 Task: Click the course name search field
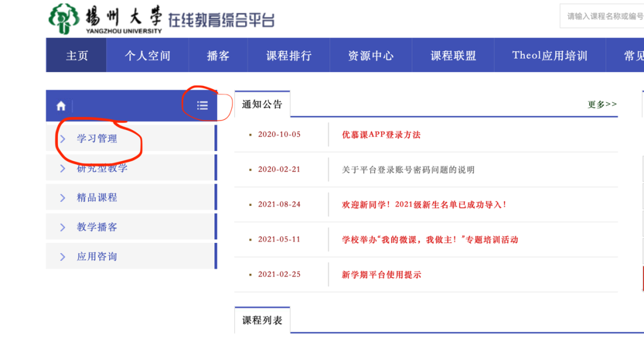602,17
